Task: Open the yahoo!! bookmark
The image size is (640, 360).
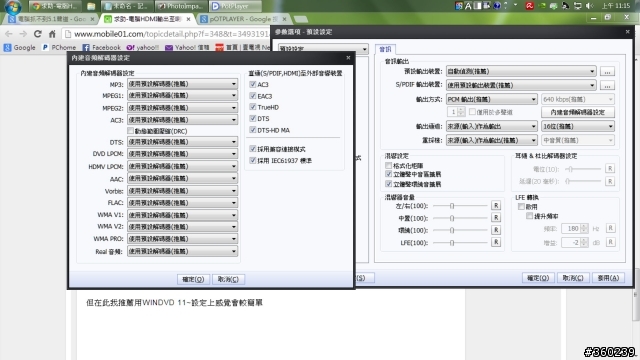Action: coord(142,47)
